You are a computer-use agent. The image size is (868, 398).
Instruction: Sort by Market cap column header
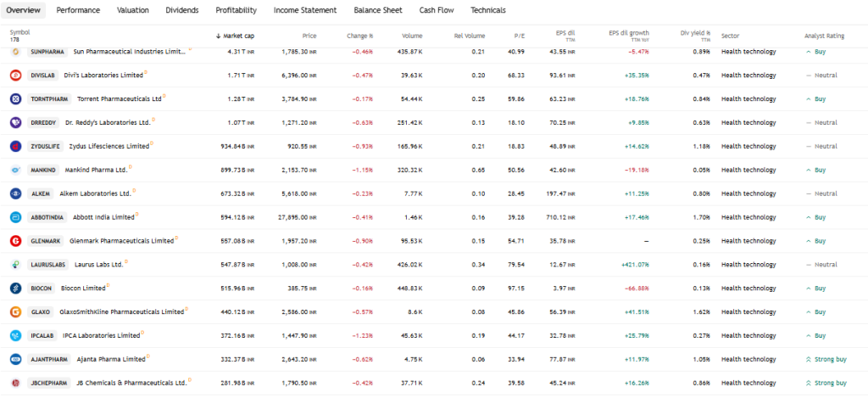236,36
